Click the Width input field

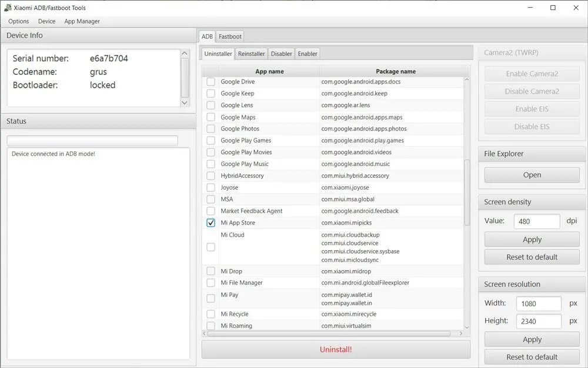coord(539,303)
